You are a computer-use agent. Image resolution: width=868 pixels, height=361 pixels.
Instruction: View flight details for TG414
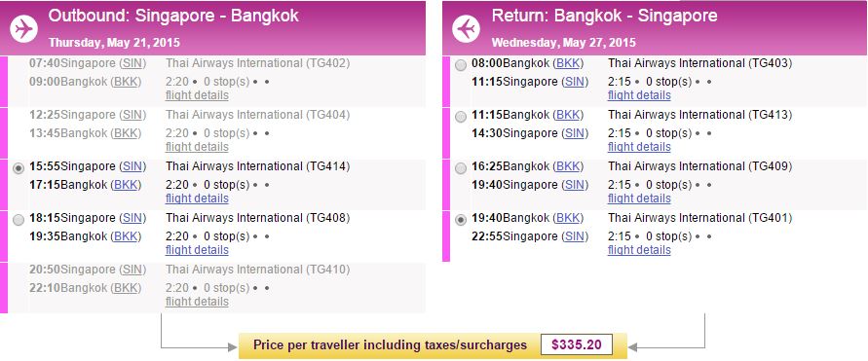pos(197,198)
